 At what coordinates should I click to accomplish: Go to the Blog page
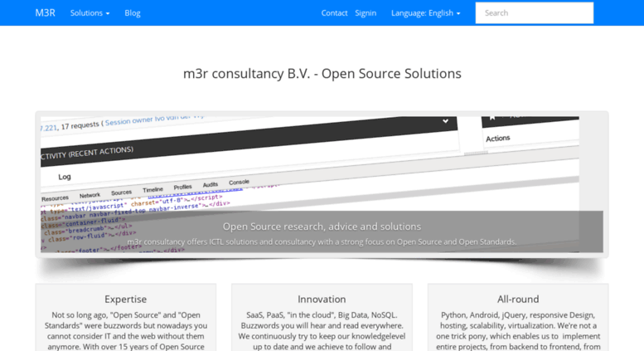click(x=133, y=12)
